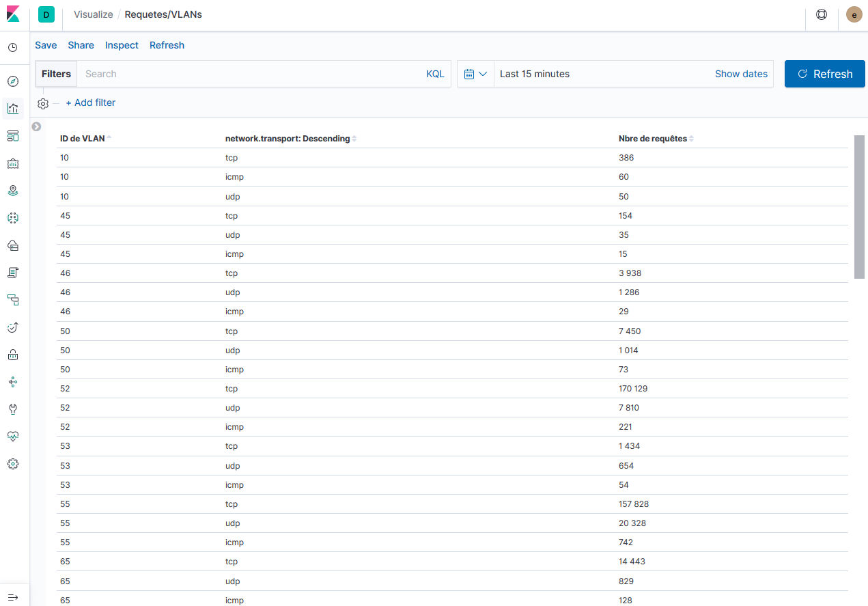Open the space selector 'D' badge
The height and width of the screenshot is (606, 868).
46,14
